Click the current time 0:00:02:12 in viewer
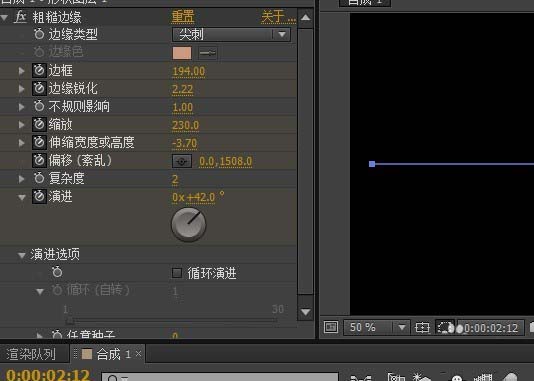Image resolution: width=534 pixels, height=381 pixels. (x=491, y=328)
